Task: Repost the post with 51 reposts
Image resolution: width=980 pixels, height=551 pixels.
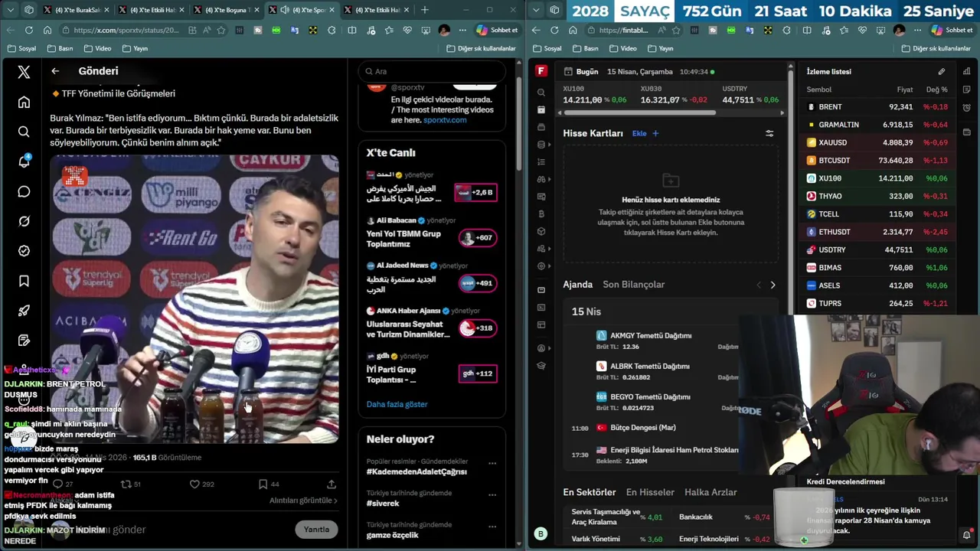Action: pos(126,484)
